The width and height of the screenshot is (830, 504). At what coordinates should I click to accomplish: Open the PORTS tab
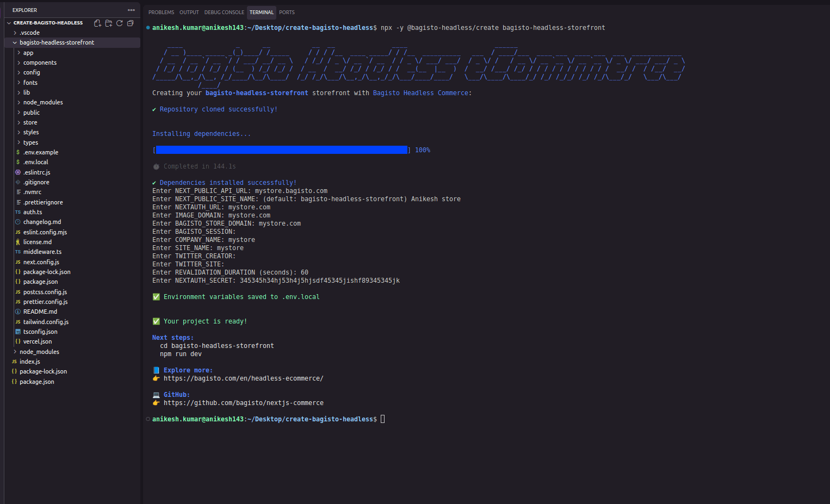point(287,12)
